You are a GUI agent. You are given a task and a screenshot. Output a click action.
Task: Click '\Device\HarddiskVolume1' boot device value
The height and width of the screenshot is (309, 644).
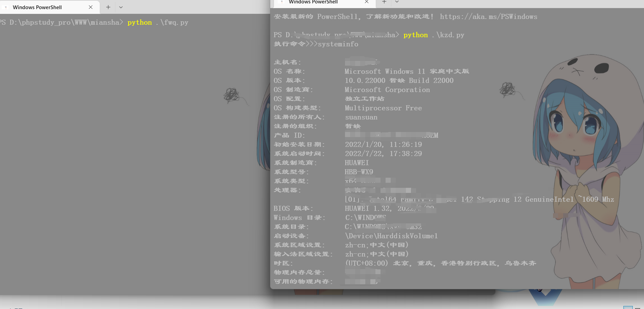coord(391,236)
